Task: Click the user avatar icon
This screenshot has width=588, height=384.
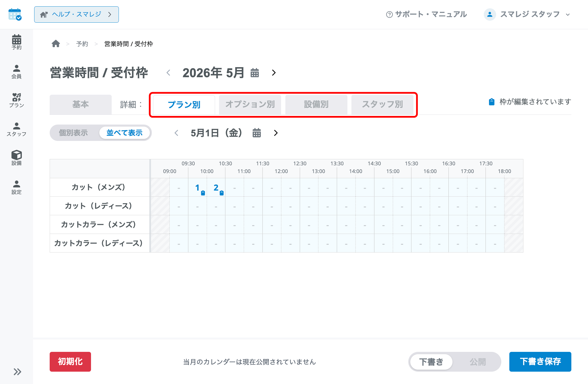Action: (490, 14)
